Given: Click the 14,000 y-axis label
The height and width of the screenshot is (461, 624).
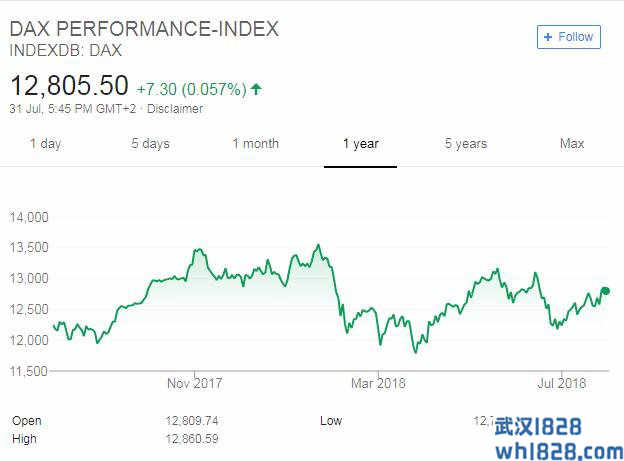Looking at the screenshot, I should click(29, 216).
